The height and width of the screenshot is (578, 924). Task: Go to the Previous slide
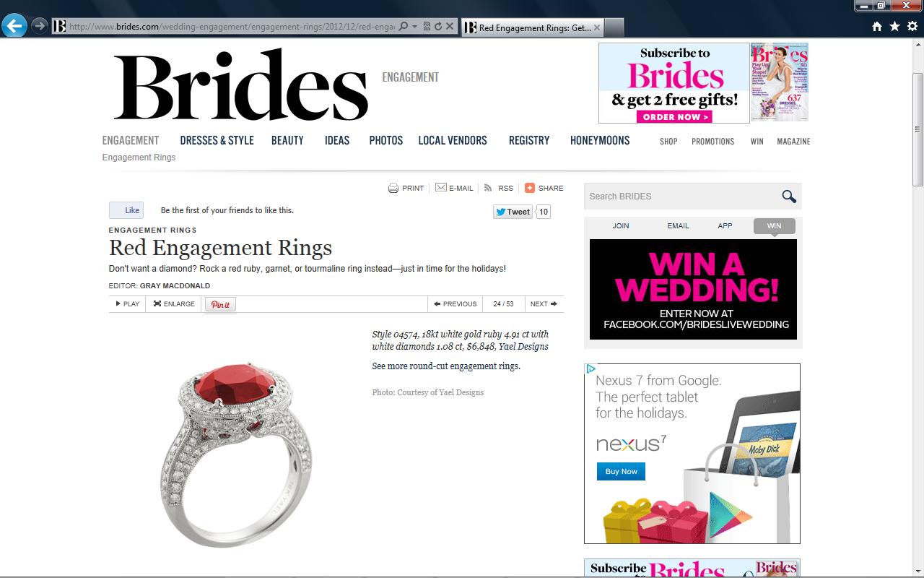[456, 304]
